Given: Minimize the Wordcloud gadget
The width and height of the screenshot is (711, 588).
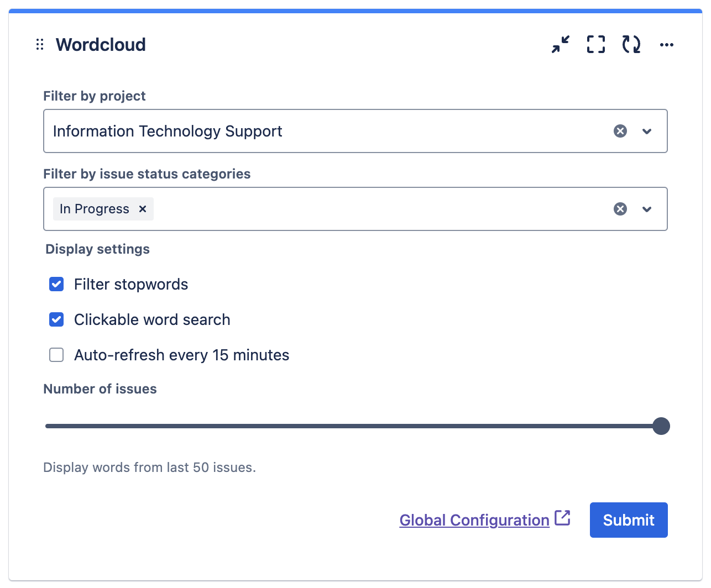Looking at the screenshot, I should 561,44.
